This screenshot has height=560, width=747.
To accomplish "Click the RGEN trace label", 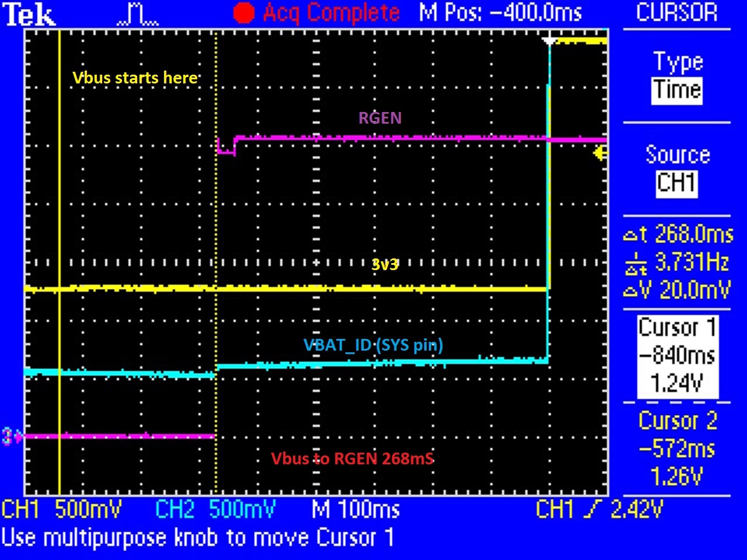I will 380,118.
